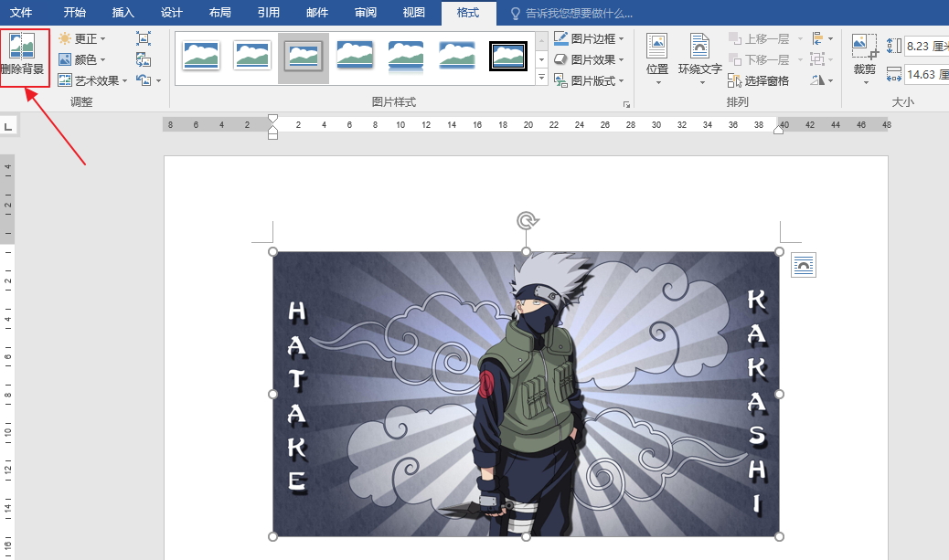Screen dimensions: 949x560
Task: Click the Reset Picture icon
Action: (144, 79)
